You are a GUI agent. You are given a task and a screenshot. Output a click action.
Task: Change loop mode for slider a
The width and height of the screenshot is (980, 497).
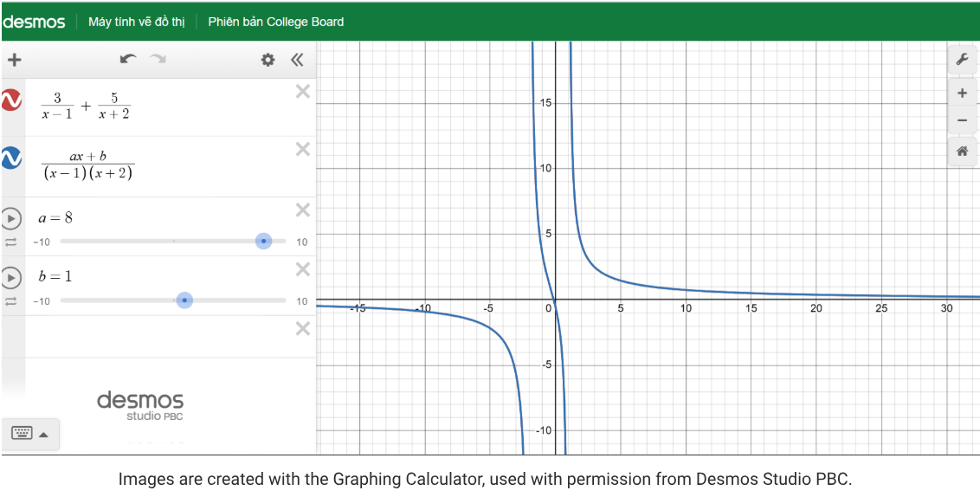click(10, 242)
